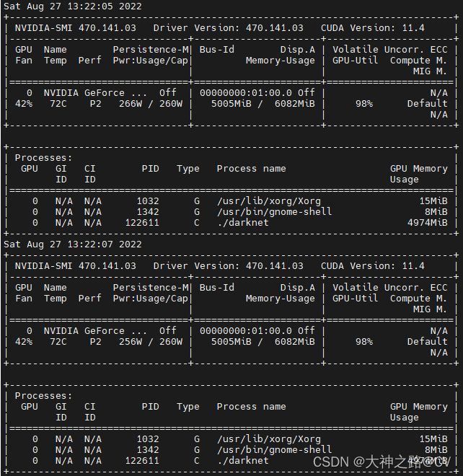Viewport: 463px width, 476px height.
Task: Click PID 122611 in the 13:22:05 output
Action: tap(142, 223)
